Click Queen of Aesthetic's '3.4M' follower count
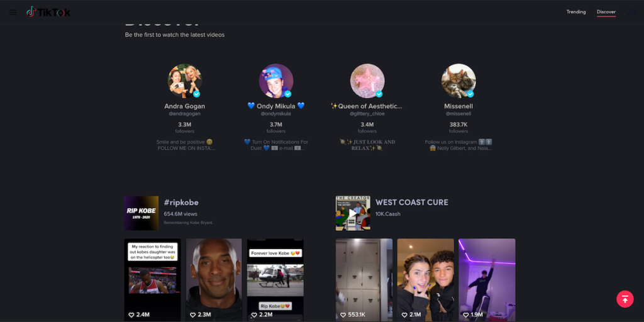644x322 pixels. [x=367, y=125]
